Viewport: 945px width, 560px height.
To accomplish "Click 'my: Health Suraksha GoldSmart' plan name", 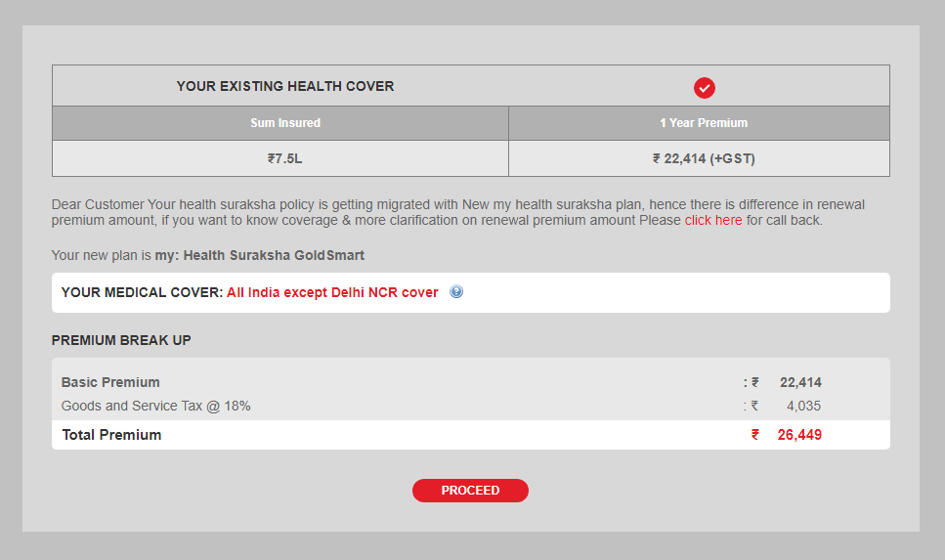I will pos(259,256).
